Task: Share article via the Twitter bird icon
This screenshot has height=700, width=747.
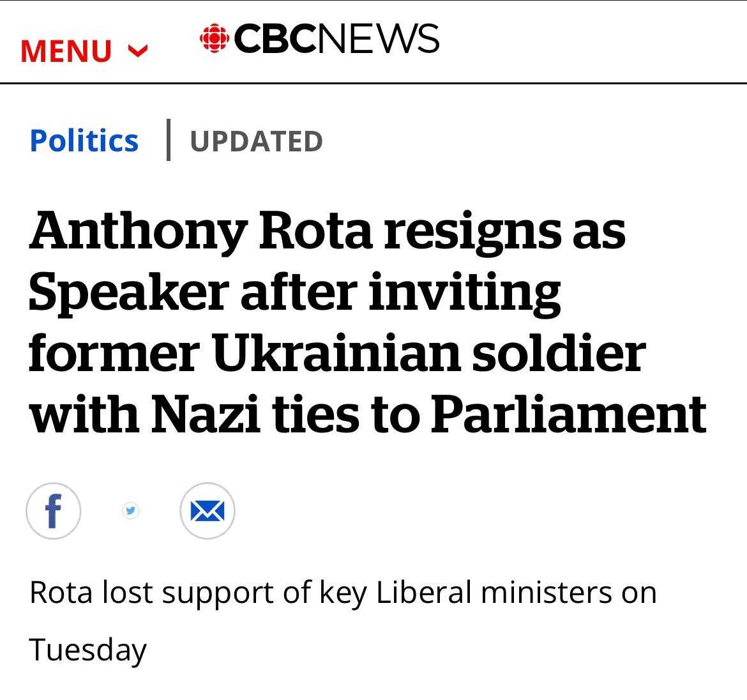Action: click(131, 510)
